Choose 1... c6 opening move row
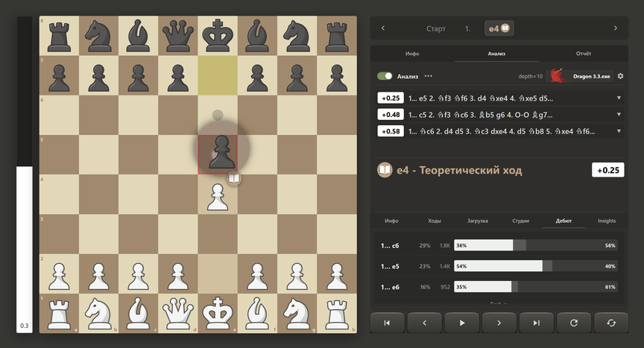 [x=499, y=245]
